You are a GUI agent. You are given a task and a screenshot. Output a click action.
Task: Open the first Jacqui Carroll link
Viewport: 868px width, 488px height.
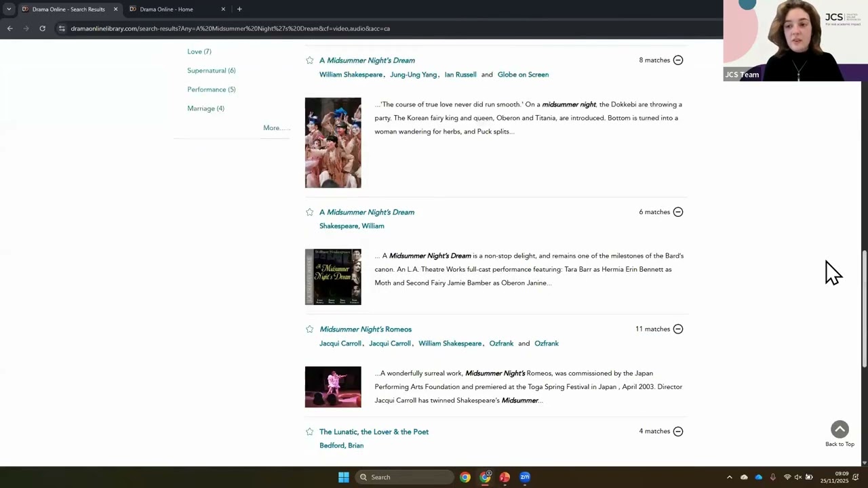click(340, 344)
